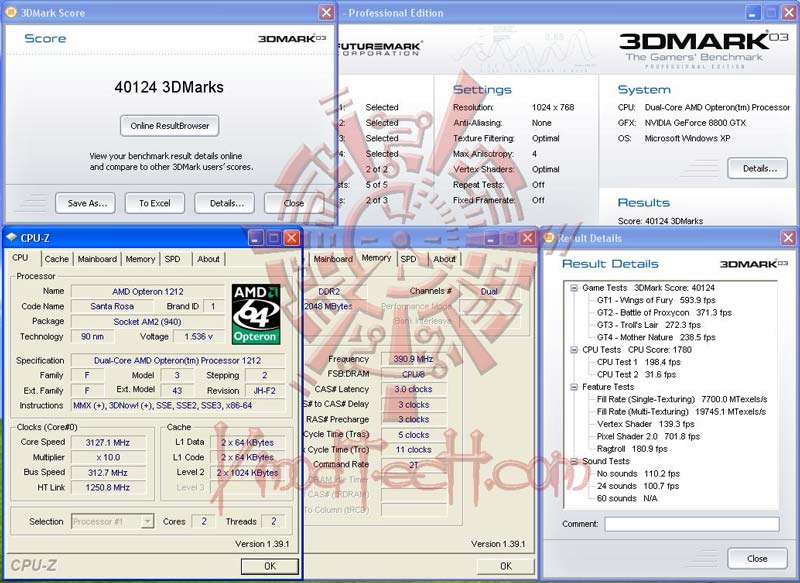Click the AMD 64 Opteron logo

(256, 314)
